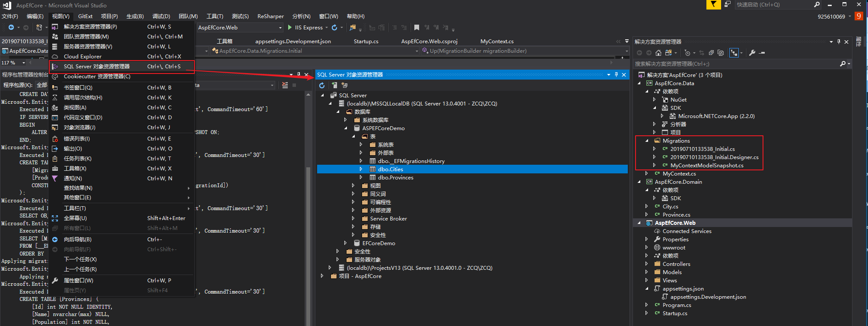868x326 pixels.
Task: Pin the SQL Server object explorer panel
Action: pyautogui.click(x=616, y=74)
